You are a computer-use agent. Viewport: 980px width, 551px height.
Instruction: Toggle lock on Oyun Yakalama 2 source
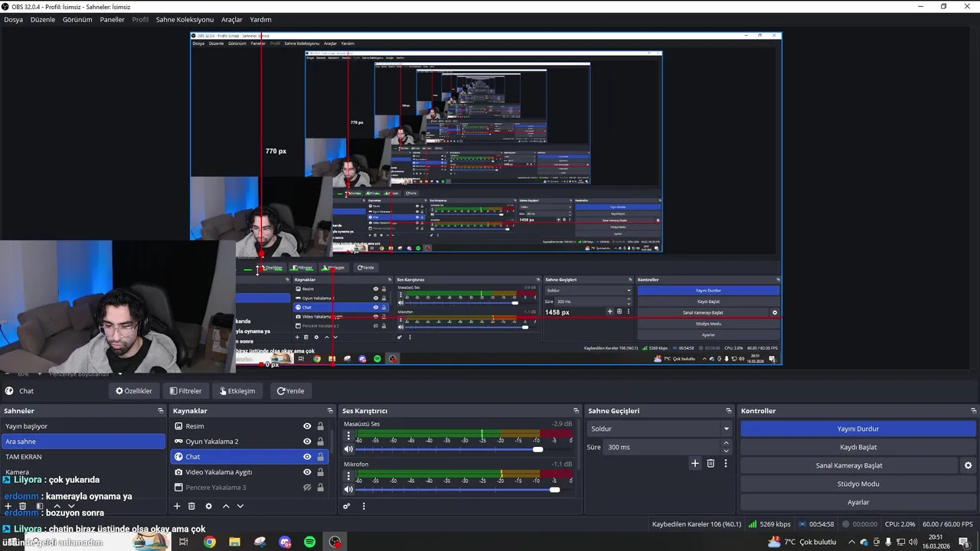click(320, 442)
